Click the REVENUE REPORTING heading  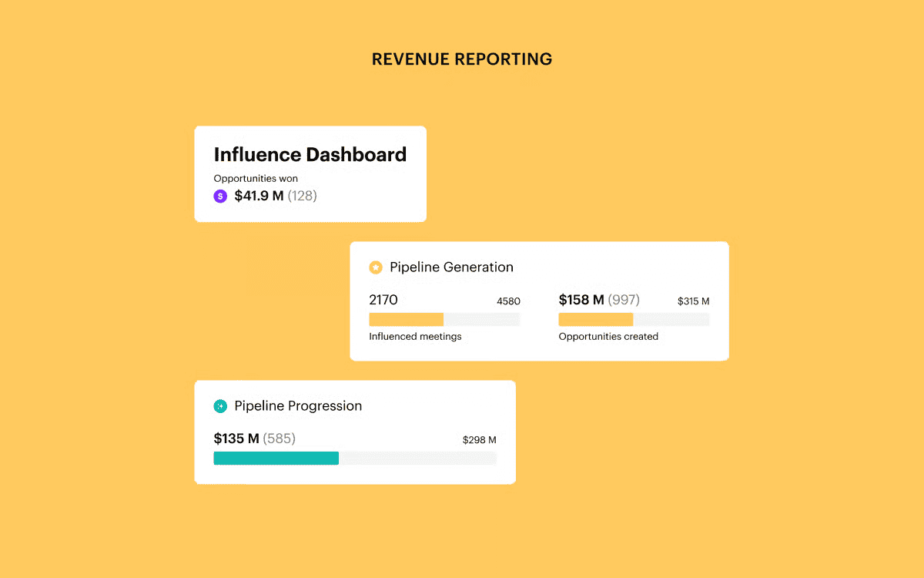pos(461,59)
